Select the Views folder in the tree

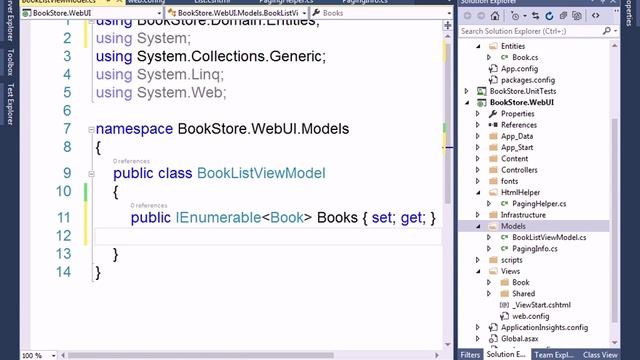pyautogui.click(x=510, y=271)
